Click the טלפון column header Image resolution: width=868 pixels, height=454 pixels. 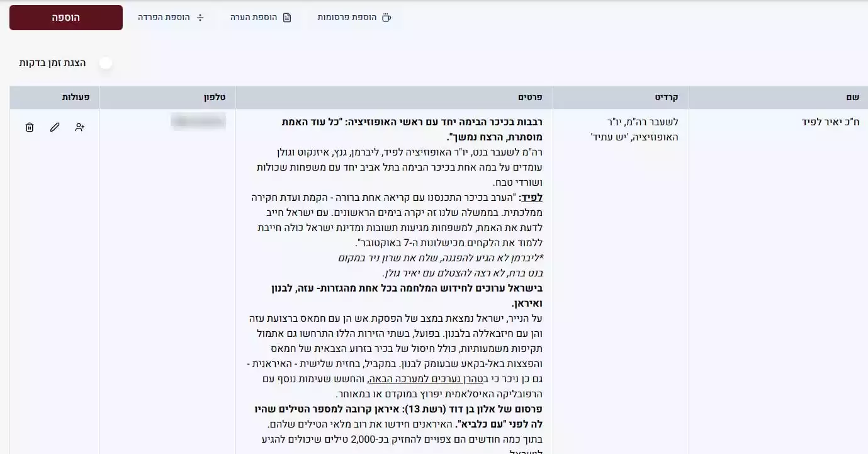tap(167, 98)
